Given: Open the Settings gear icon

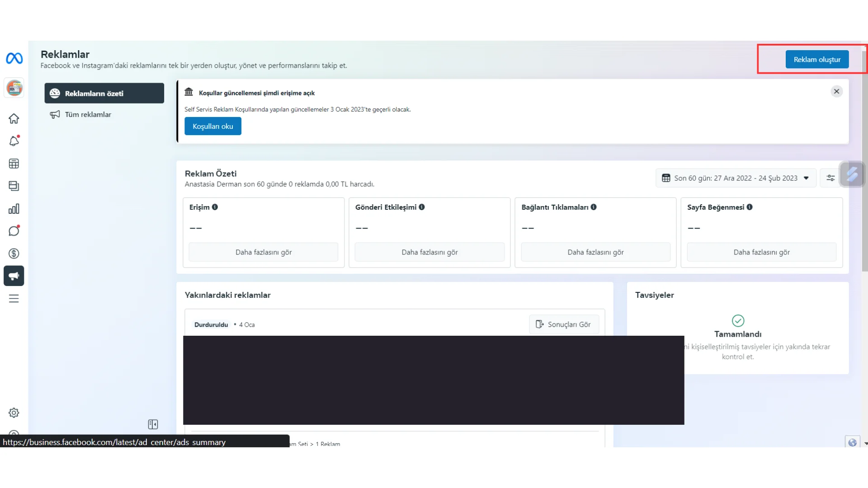Looking at the screenshot, I should 14,413.
